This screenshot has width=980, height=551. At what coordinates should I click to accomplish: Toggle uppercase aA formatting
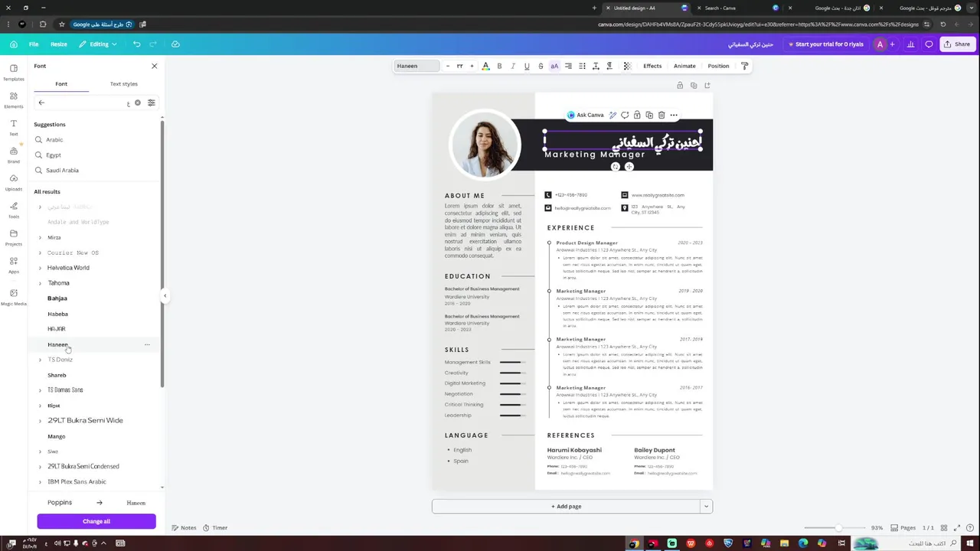coord(554,66)
